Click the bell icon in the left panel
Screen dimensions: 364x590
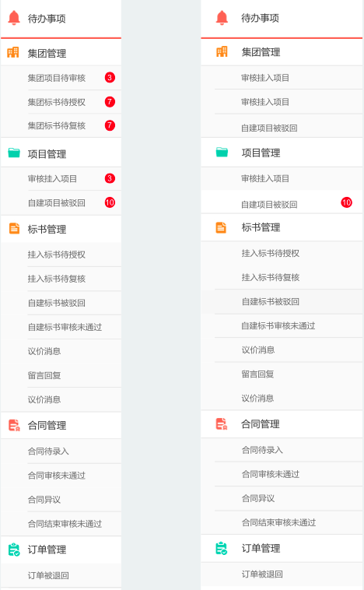pos(14,18)
